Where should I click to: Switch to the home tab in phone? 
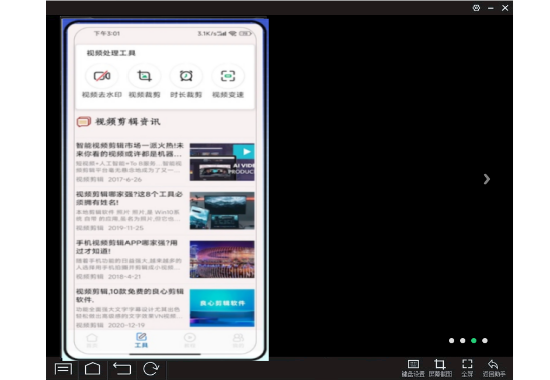point(92,340)
